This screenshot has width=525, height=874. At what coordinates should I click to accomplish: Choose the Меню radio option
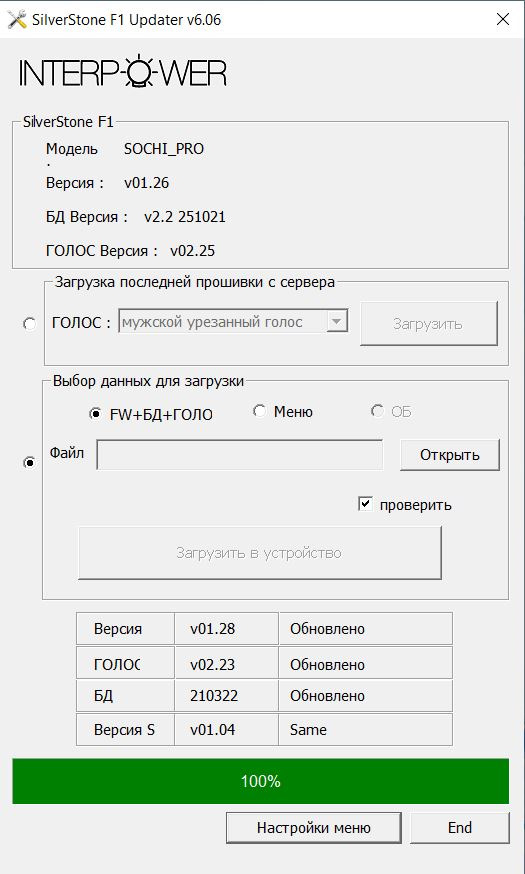[259, 411]
